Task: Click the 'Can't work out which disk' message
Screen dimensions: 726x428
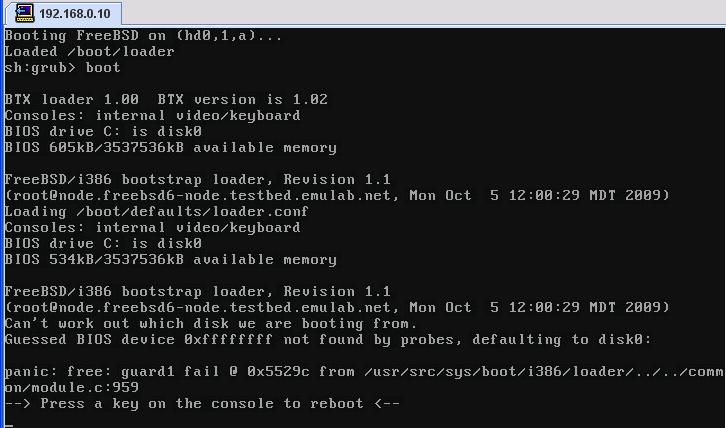Action: pyautogui.click(x=211, y=323)
